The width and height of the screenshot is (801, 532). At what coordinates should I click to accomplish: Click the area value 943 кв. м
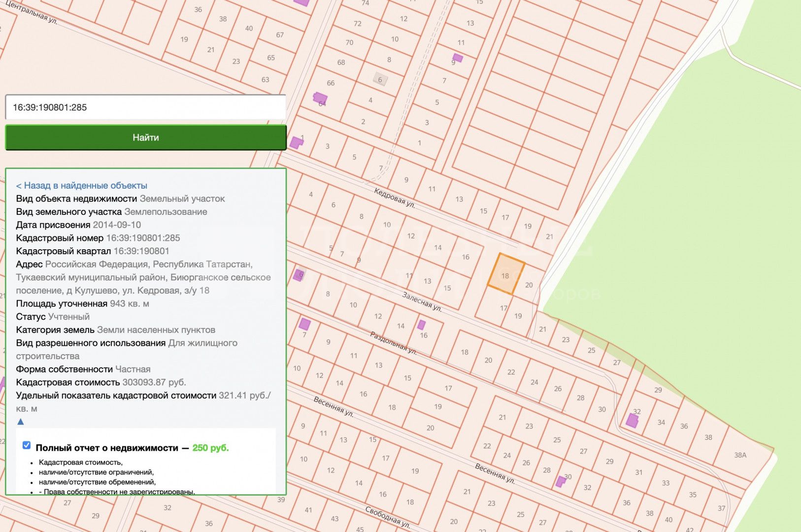pyautogui.click(x=130, y=303)
